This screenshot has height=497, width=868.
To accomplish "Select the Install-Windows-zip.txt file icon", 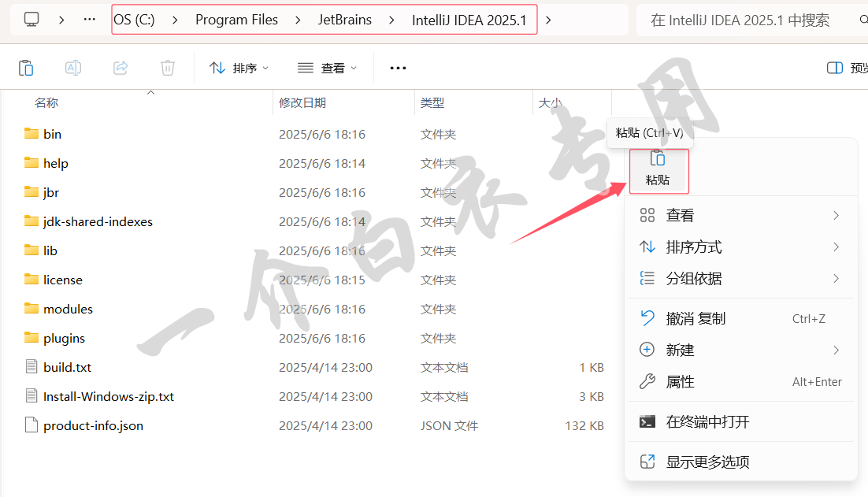I will point(32,395).
